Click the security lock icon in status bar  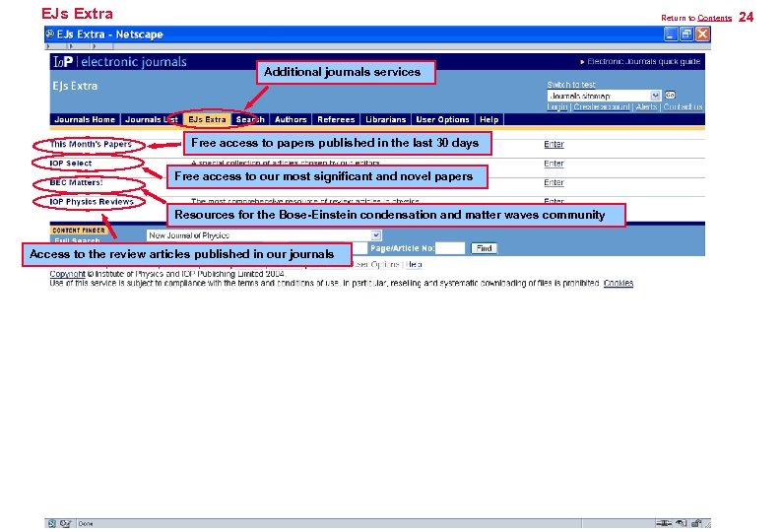pos(696,523)
